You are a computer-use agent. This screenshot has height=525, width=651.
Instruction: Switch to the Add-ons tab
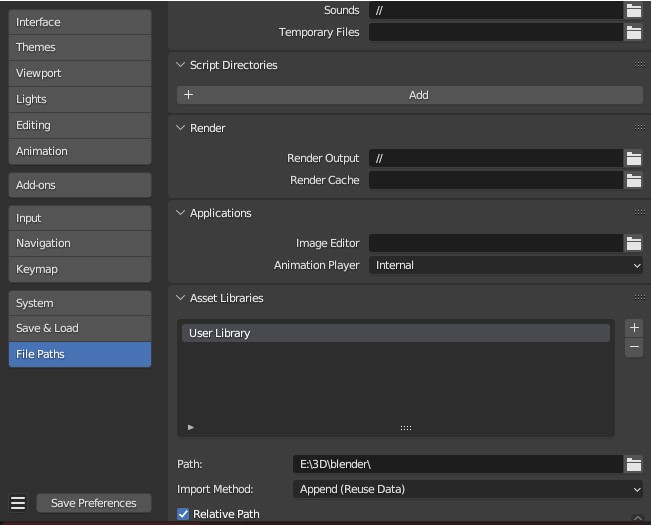(80, 185)
